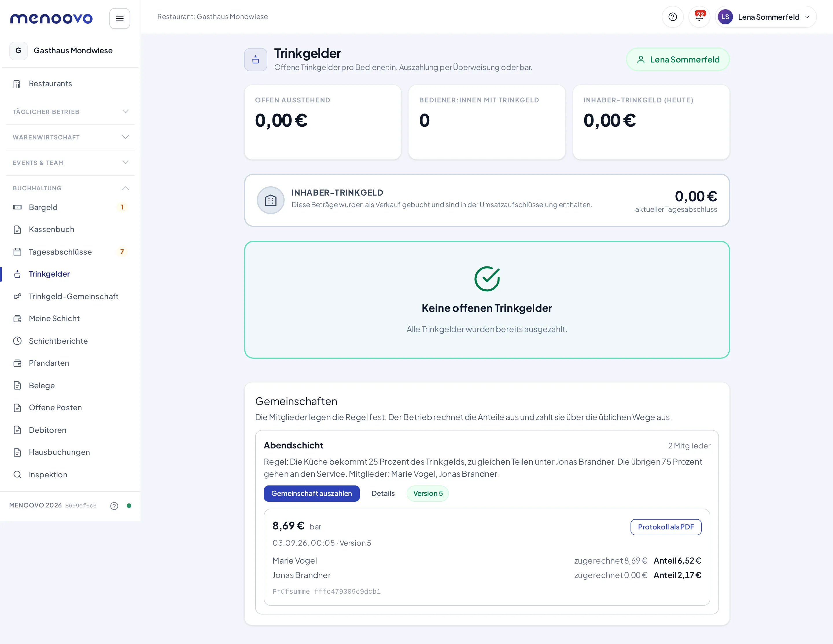
Task: Select the Gasthaus Mondwiese restaurant switcher
Action: point(70,51)
